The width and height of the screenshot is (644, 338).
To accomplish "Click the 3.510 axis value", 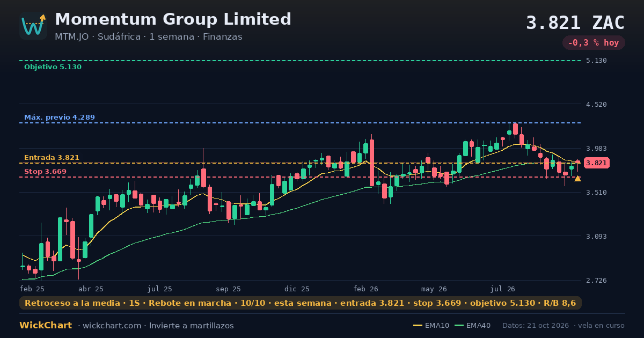I will 597,193.
